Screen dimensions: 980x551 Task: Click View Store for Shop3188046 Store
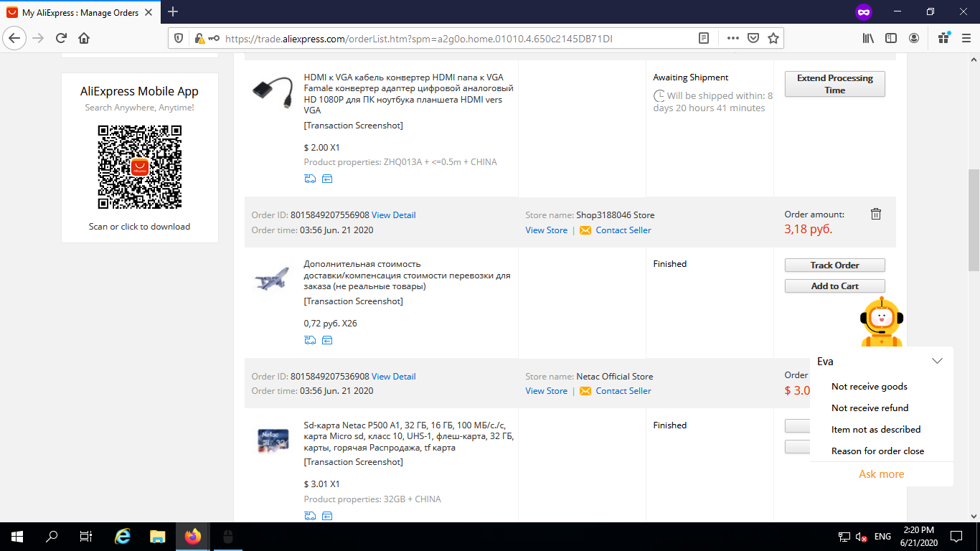(x=546, y=230)
